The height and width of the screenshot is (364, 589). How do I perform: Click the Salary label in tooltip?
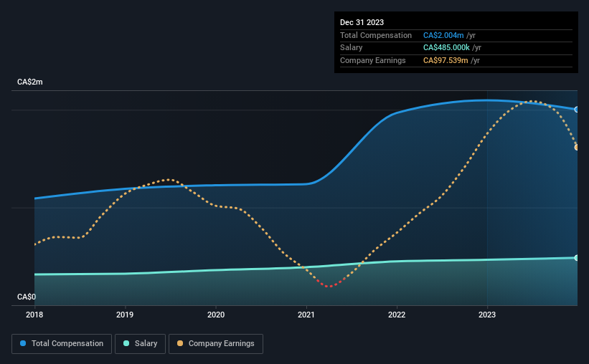[352, 48]
